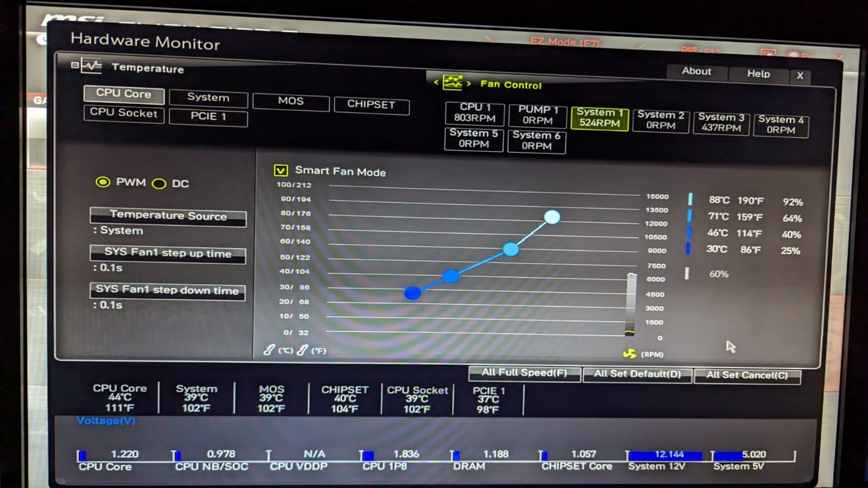
Task: Click the Fahrenheit thermometer icon
Action: tap(302, 350)
